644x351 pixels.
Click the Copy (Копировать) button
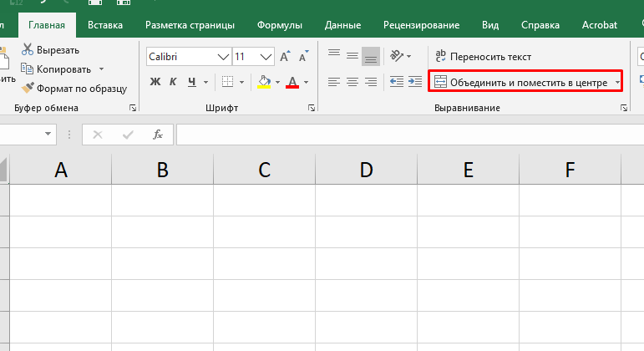tap(56, 69)
